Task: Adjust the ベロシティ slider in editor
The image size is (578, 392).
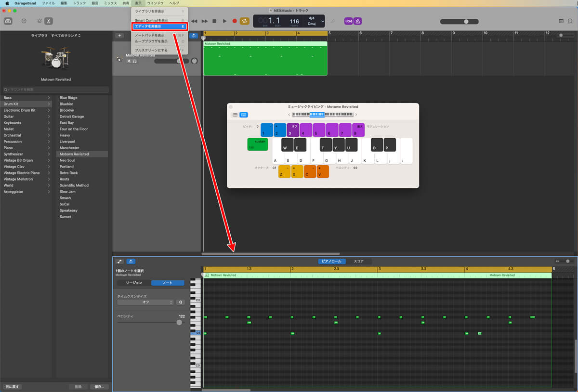Action: (x=151, y=322)
